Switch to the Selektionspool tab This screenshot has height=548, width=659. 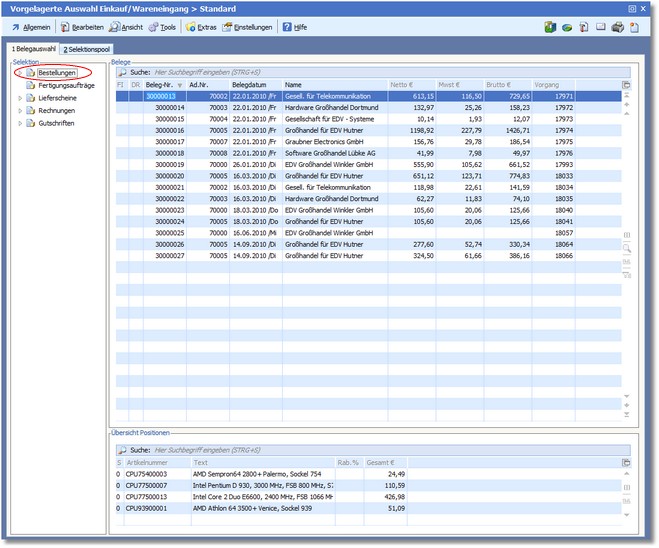click(x=88, y=48)
